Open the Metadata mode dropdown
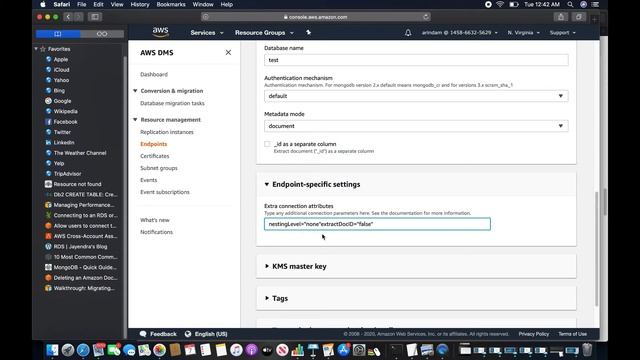 (416, 126)
